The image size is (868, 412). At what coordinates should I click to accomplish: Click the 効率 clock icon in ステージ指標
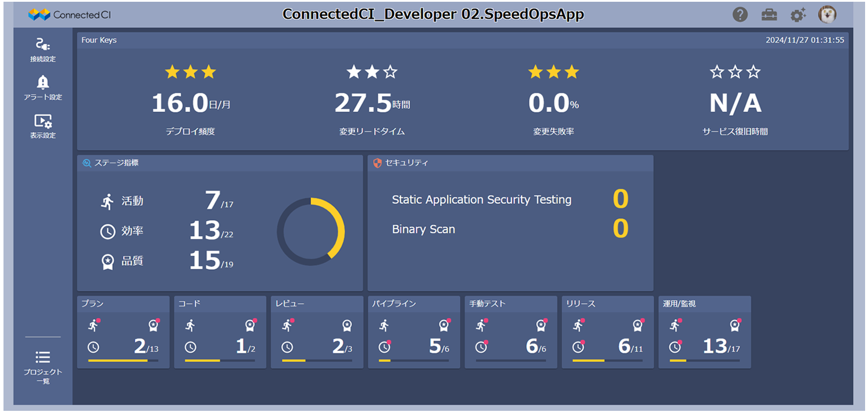[x=108, y=231]
